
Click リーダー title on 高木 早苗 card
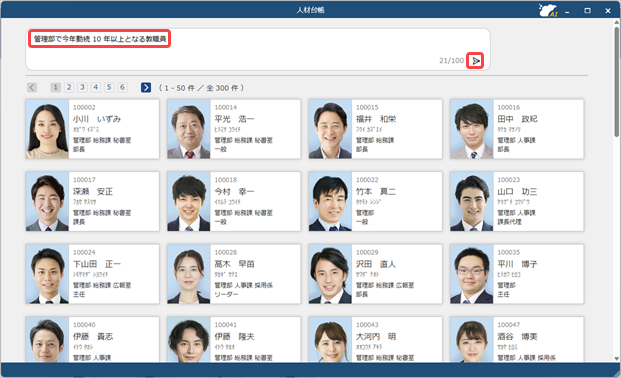pos(226,294)
